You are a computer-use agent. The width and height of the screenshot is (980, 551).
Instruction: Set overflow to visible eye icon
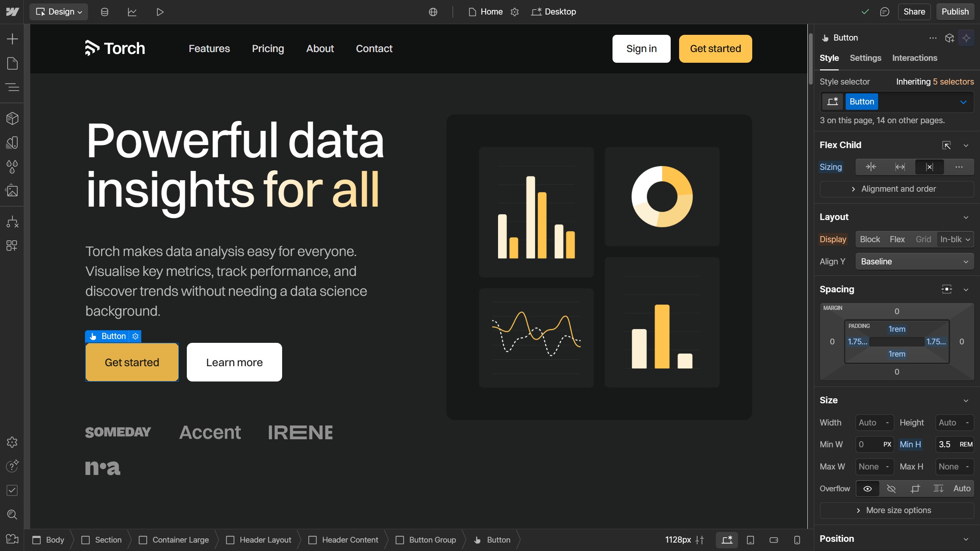867,489
